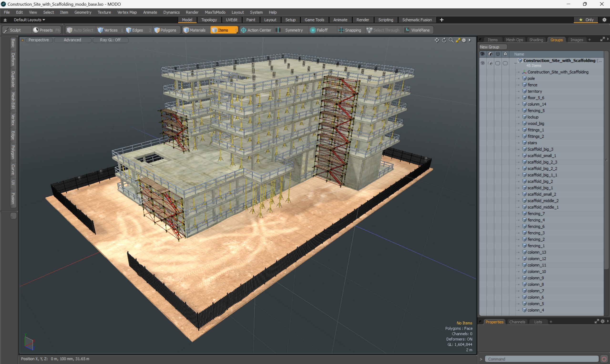Open layout settings gear at top right
The width and height of the screenshot is (610, 364).
click(604, 20)
